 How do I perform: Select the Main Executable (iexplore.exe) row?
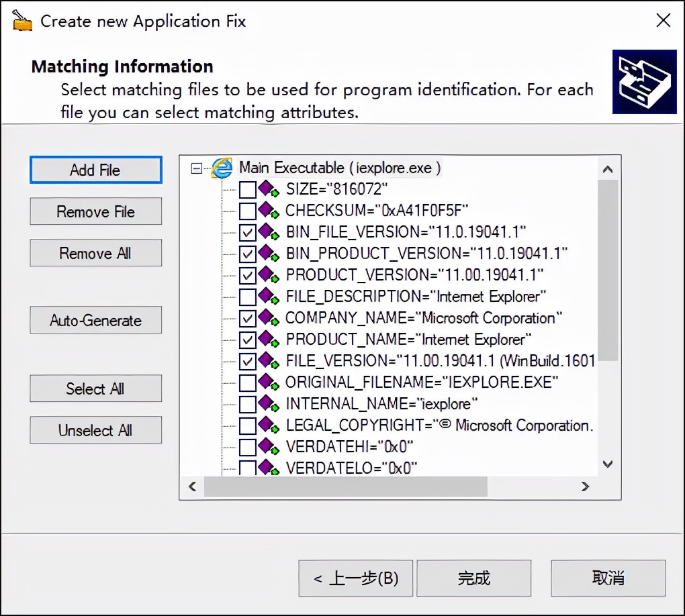[340, 168]
